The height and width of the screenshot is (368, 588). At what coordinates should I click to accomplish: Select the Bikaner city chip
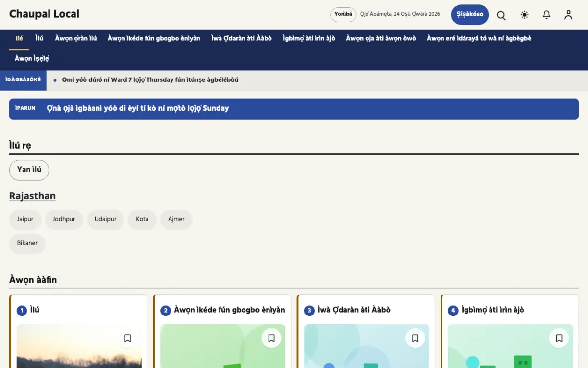27,243
